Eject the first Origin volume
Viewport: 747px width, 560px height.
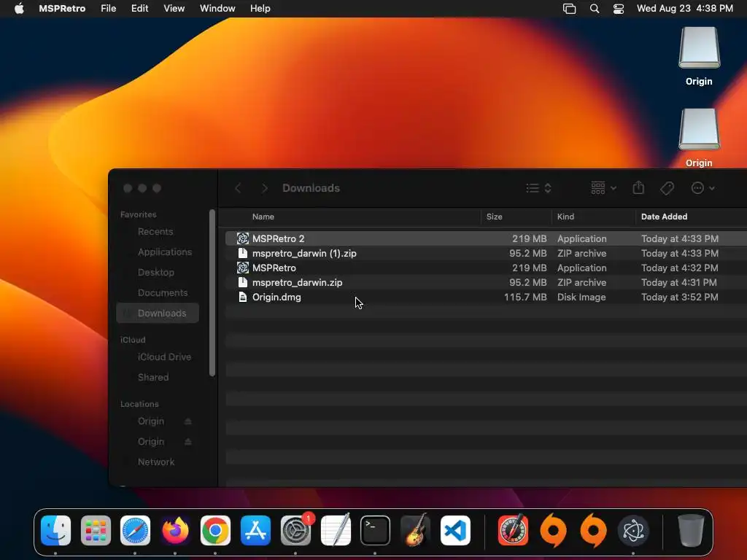coord(187,421)
